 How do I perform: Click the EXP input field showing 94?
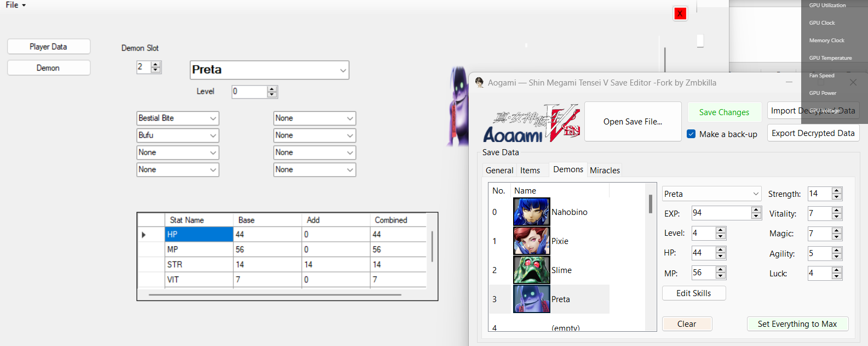[721, 213]
